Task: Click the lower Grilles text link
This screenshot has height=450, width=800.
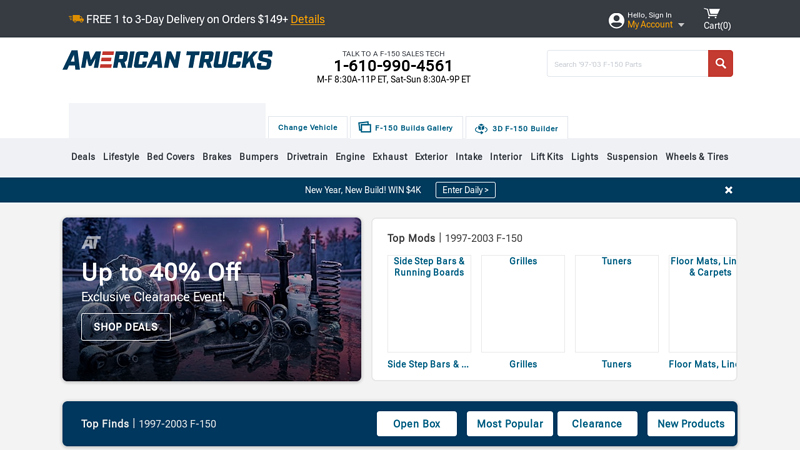Action: pyautogui.click(x=523, y=364)
